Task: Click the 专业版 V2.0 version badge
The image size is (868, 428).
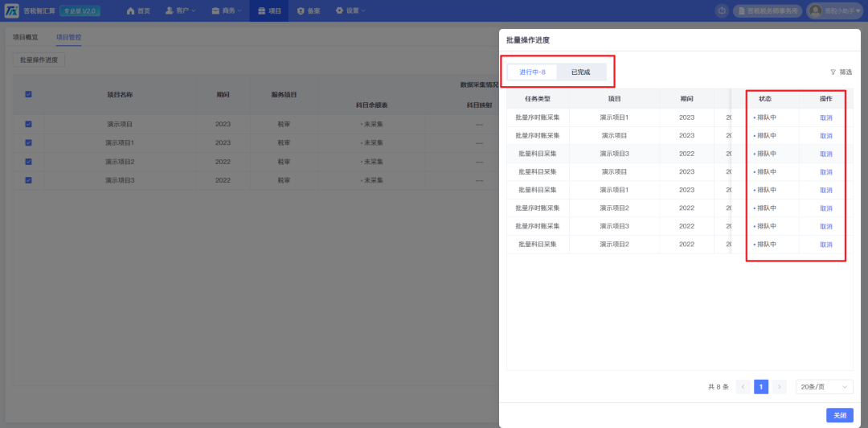Action: pyautogui.click(x=80, y=10)
